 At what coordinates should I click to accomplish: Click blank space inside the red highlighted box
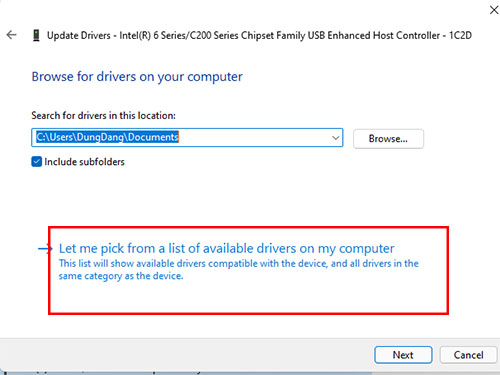point(248,297)
